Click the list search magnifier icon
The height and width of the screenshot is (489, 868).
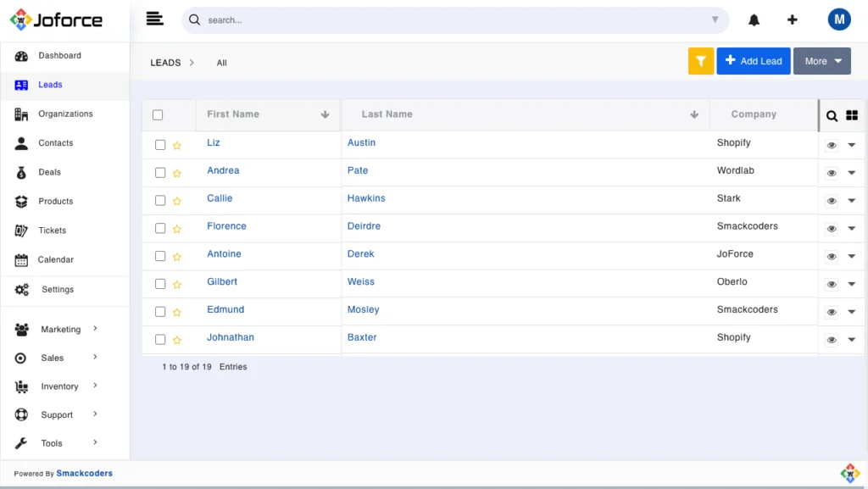[x=832, y=115]
